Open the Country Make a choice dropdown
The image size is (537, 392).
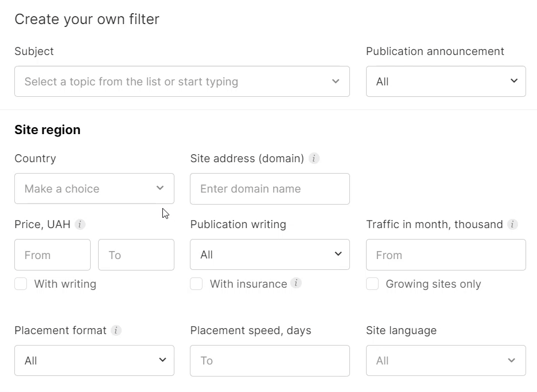(x=94, y=189)
